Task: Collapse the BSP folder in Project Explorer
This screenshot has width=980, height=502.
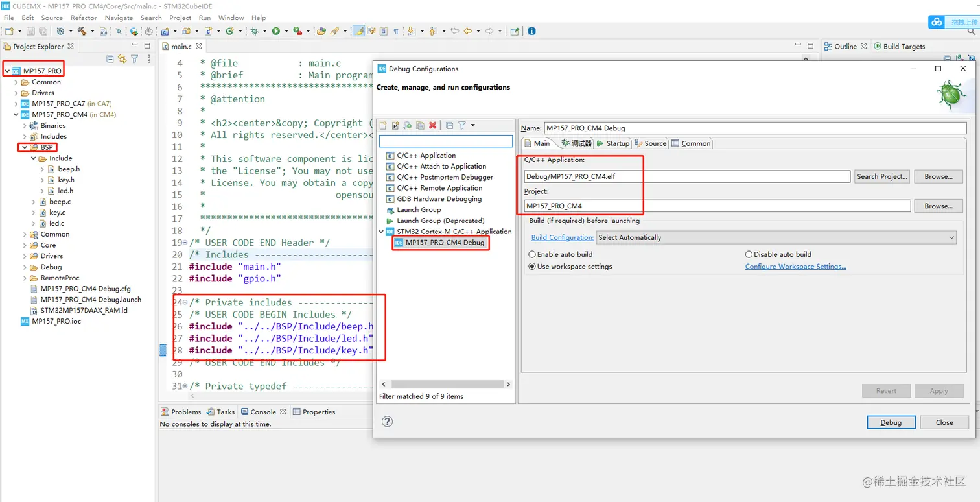Action: 25,147
